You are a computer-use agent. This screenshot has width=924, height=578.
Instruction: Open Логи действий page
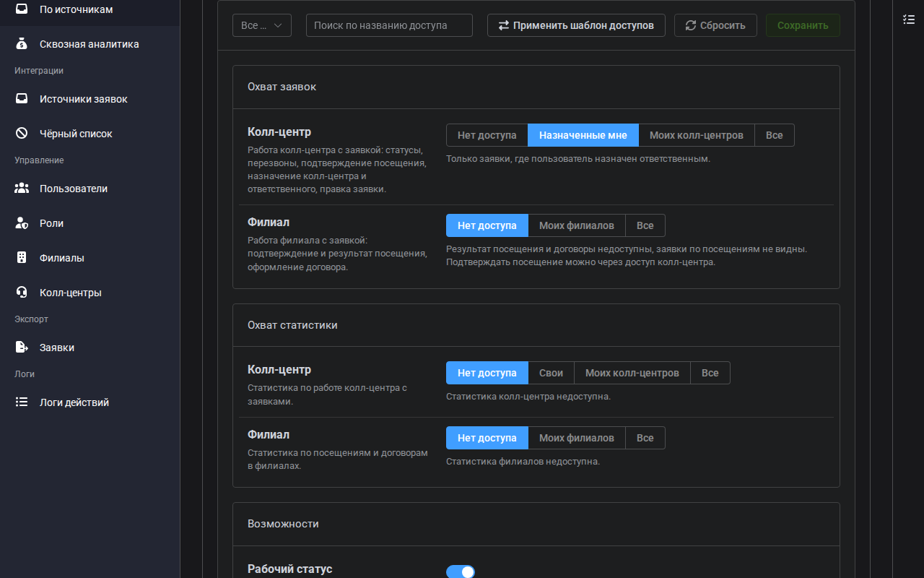pyautogui.click(x=90, y=402)
